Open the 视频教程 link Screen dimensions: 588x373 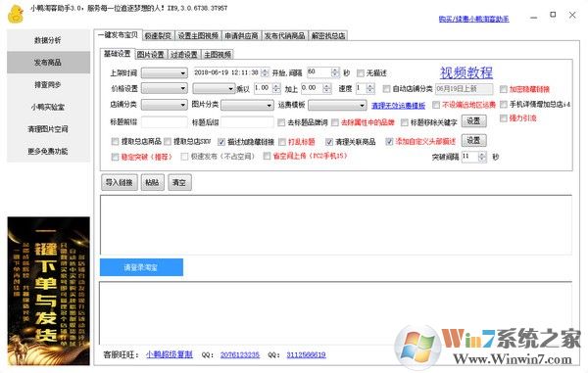[x=466, y=72]
